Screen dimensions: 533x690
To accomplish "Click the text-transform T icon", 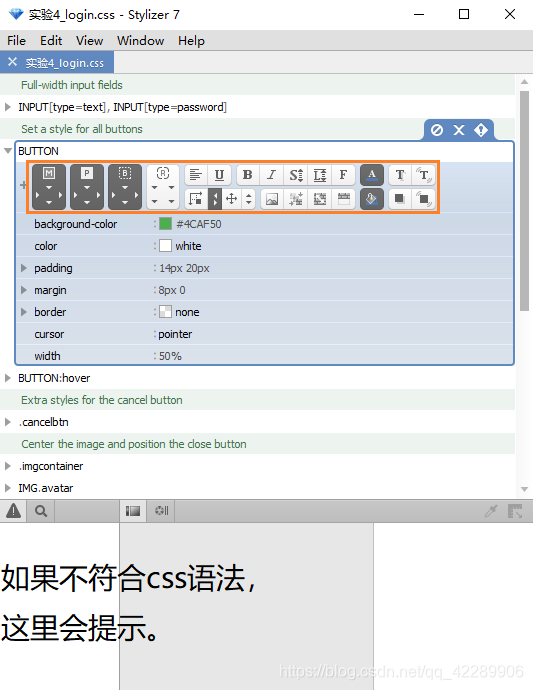I will pyautogui.click(x=400, y=175).
